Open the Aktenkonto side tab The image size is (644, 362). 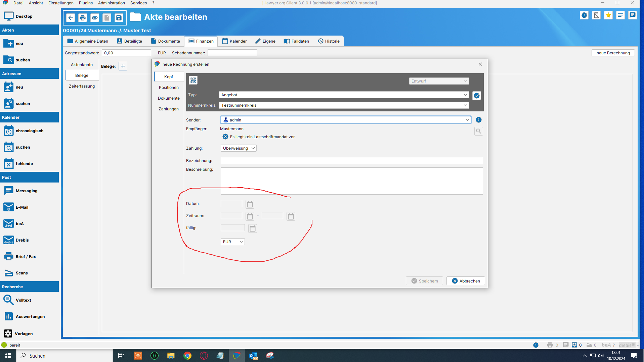[x=82, y=64]
